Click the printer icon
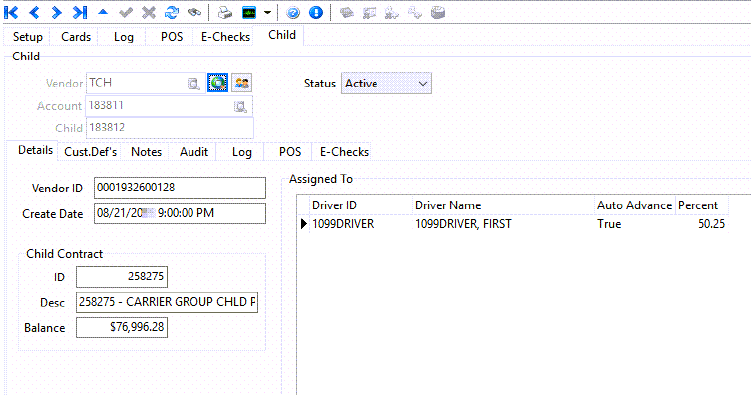Screen dimensions: 751x395 click(x=224, y=13)
